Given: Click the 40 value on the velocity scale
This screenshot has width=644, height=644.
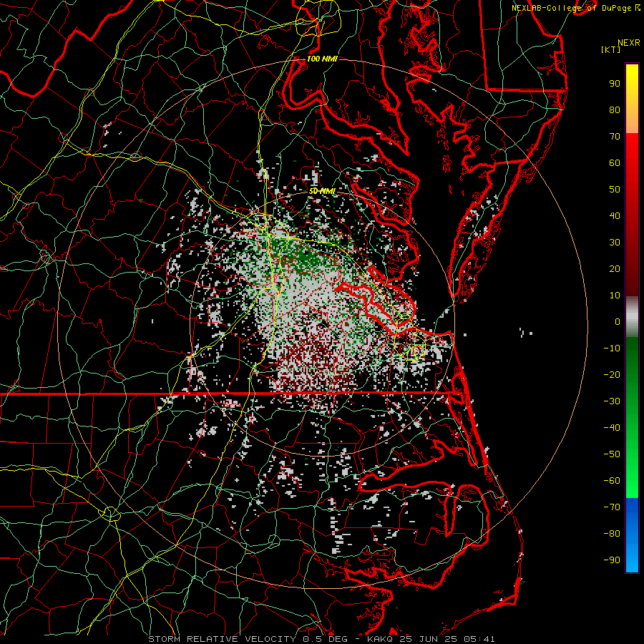Looking at the screenshot, I should (x=615, y=216).
